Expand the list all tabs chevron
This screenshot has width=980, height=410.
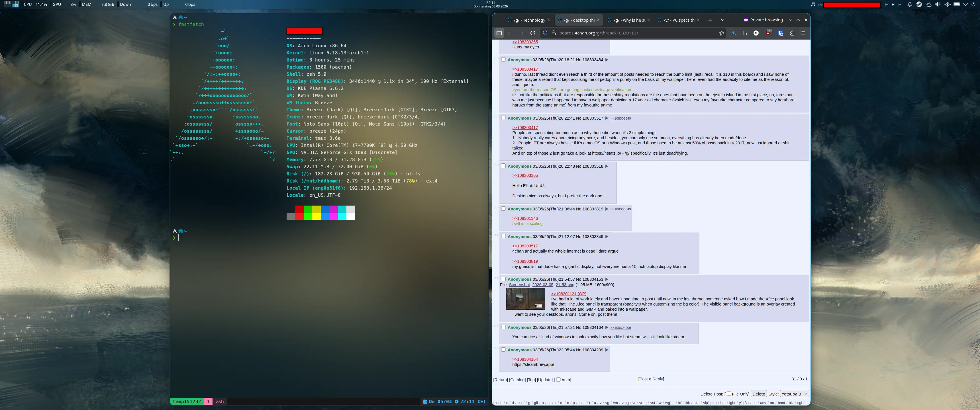pyautogui.click(x=722, y=20)
